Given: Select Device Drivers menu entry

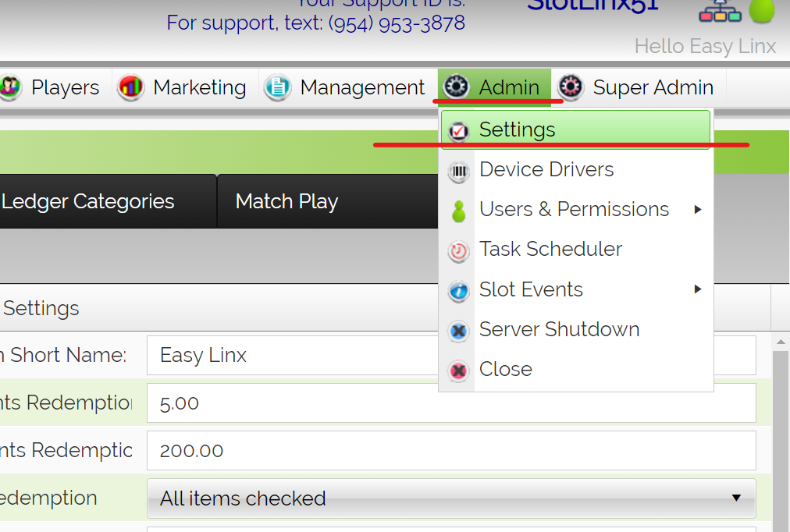Looking at the screenshot, I should click(575, 169).
